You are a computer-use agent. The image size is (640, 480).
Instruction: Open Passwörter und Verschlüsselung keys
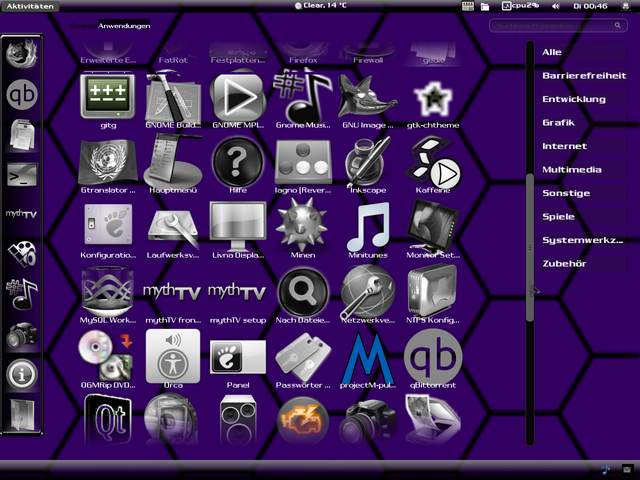(303, 358)
